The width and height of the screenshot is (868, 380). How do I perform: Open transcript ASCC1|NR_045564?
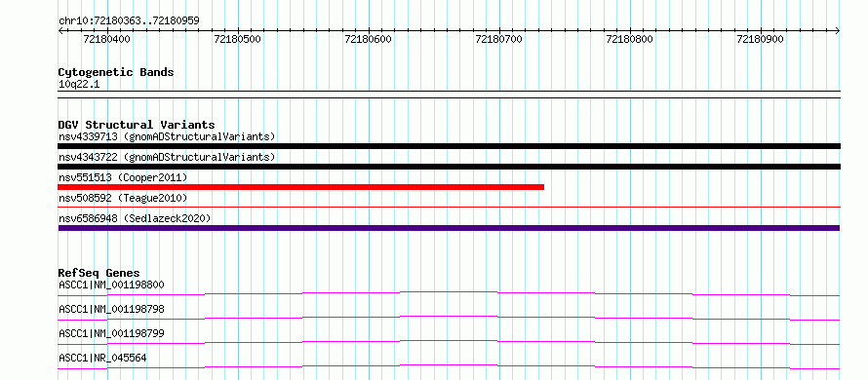(x=102, y=358)
